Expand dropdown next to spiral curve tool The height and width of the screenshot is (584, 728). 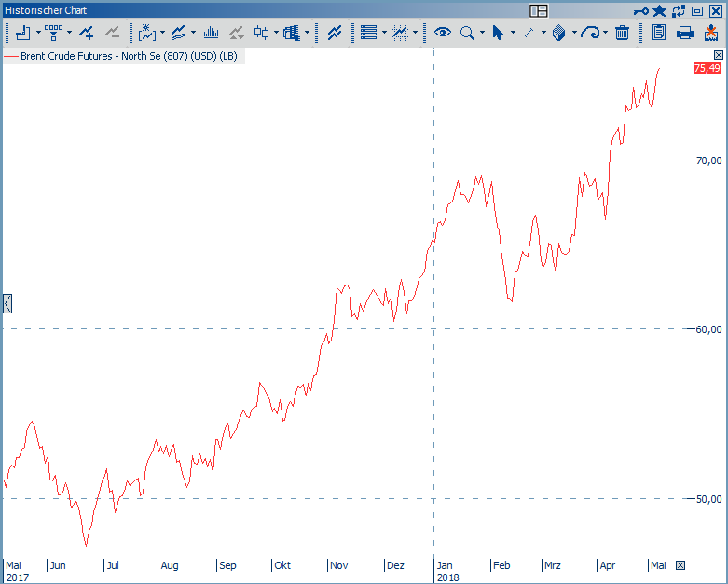606,33
